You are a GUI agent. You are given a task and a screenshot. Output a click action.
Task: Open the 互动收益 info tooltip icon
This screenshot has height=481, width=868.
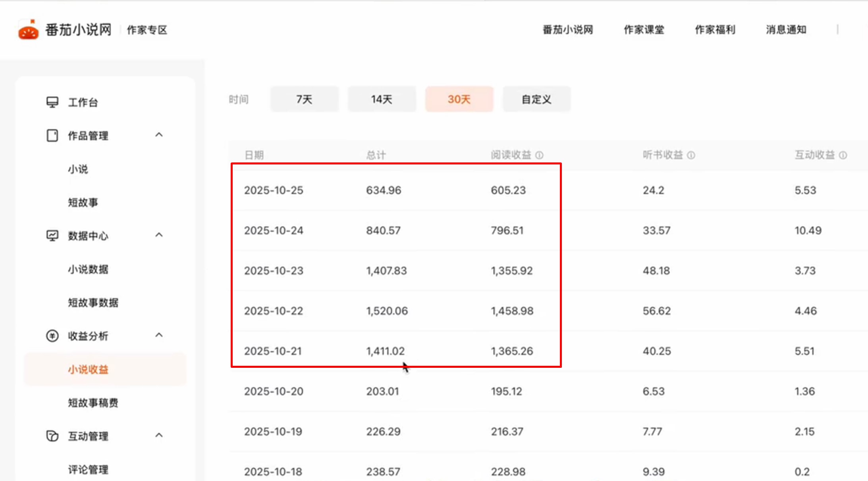click(843, 155)
